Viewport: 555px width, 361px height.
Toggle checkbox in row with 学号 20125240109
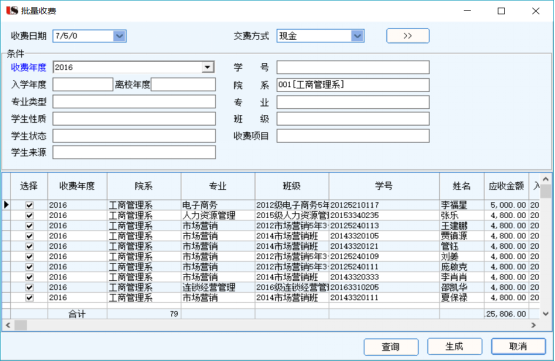pos(29,256)
